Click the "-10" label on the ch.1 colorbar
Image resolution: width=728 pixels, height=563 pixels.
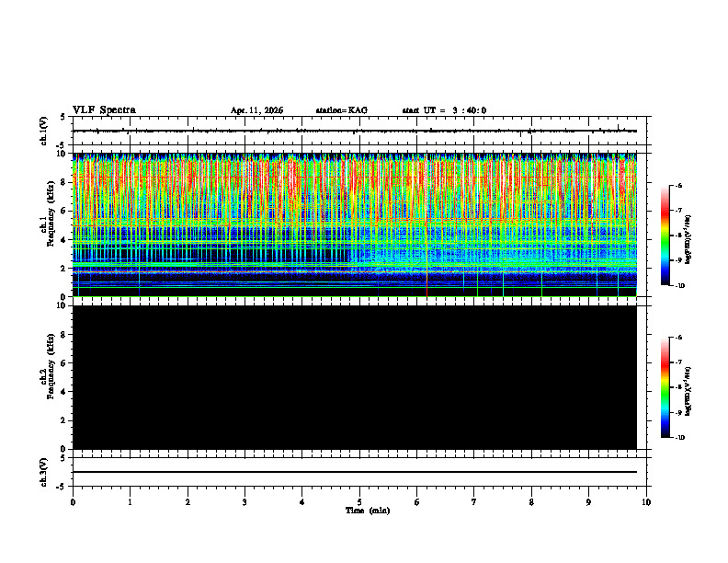(x=678, y=286)
